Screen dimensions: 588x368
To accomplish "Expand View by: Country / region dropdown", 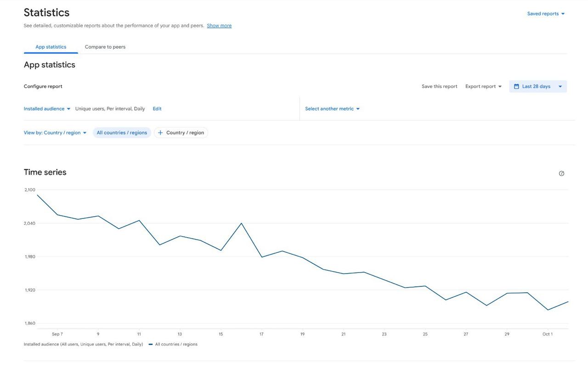I will [x=55, y=133].
